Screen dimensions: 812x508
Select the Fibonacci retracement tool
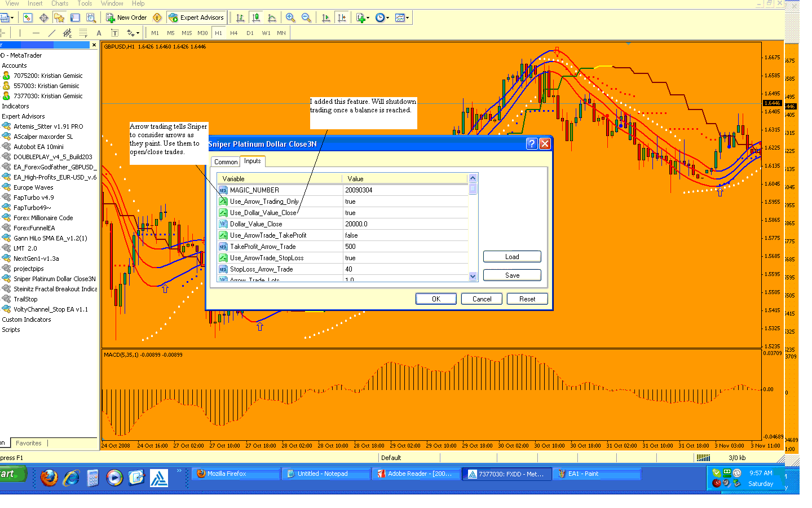[x=83, y=33]
